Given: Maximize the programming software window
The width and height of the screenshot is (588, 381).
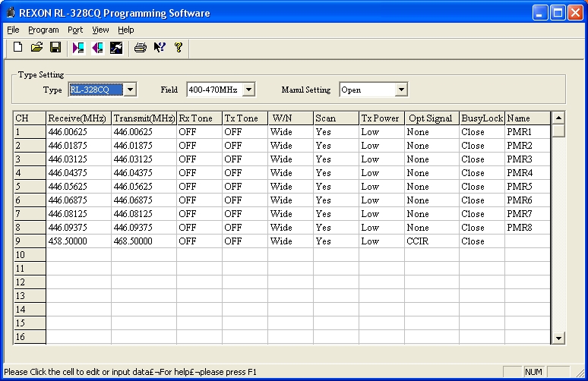Looking at the screenshot, I should pos(558,13).
